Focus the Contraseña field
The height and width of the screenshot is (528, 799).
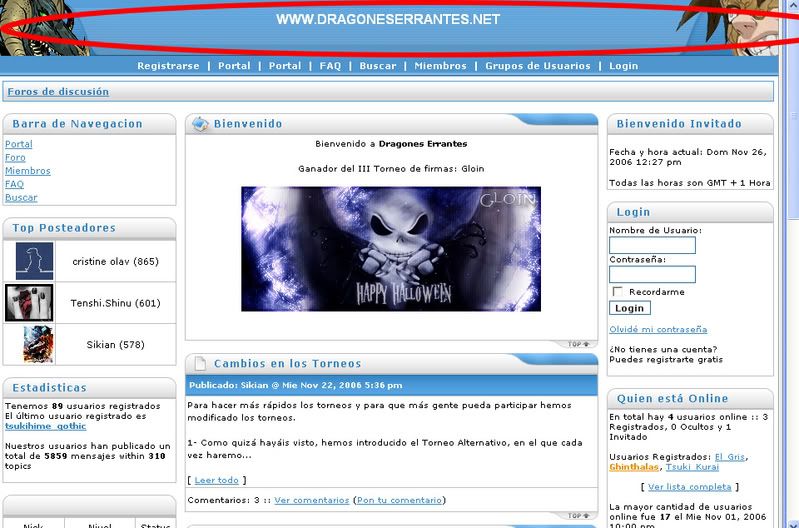coord(652,274)
